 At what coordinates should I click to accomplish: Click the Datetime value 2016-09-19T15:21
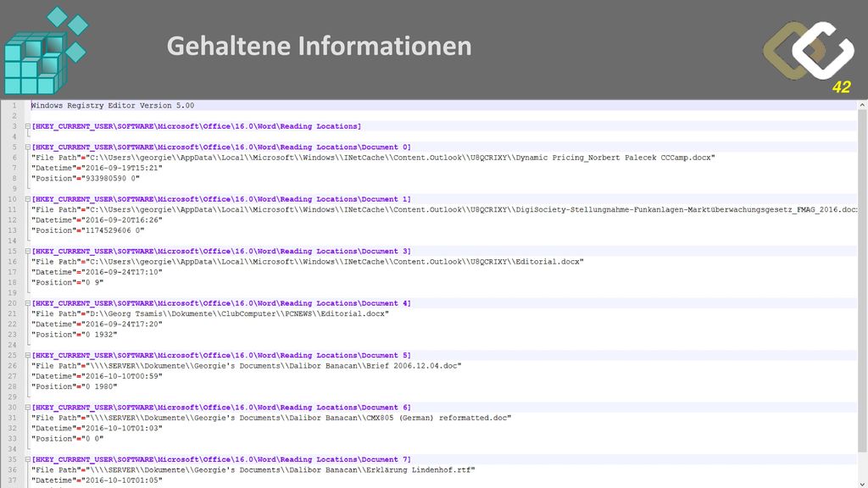[x=122, y=169]
